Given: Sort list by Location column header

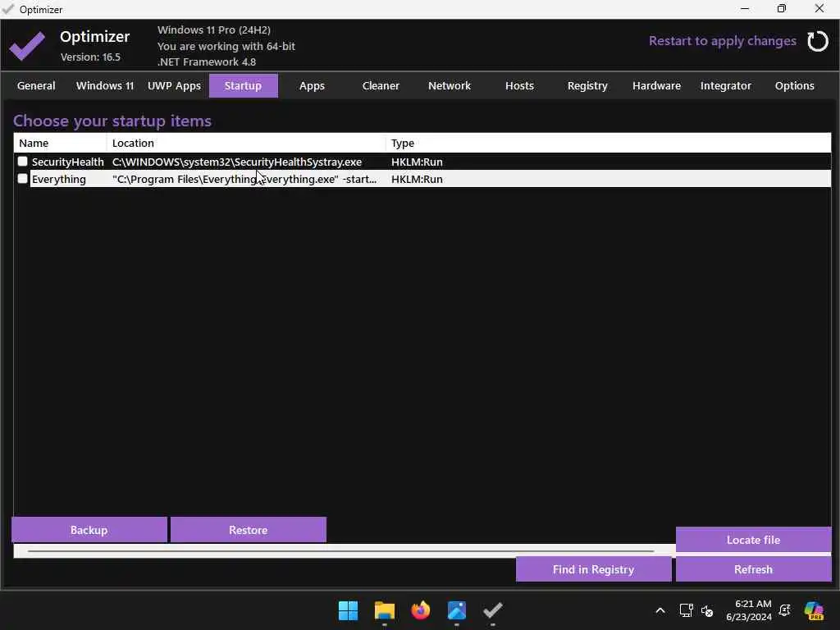Looking at the screenshot, I should [x=246, y=143].
